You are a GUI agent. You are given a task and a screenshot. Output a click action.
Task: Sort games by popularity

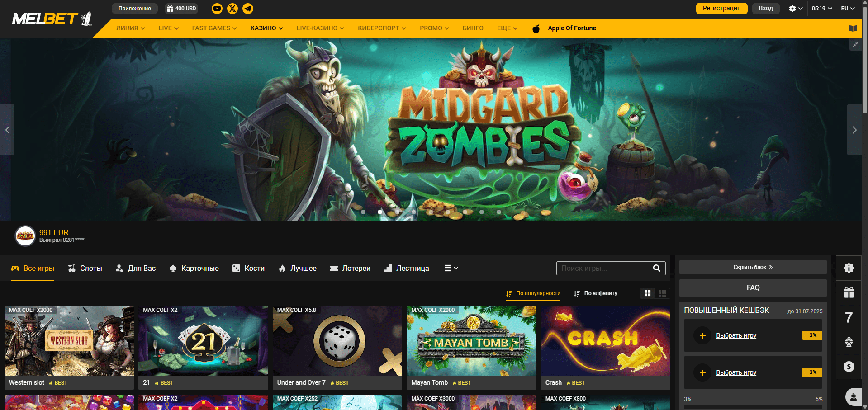click(533, 293)
